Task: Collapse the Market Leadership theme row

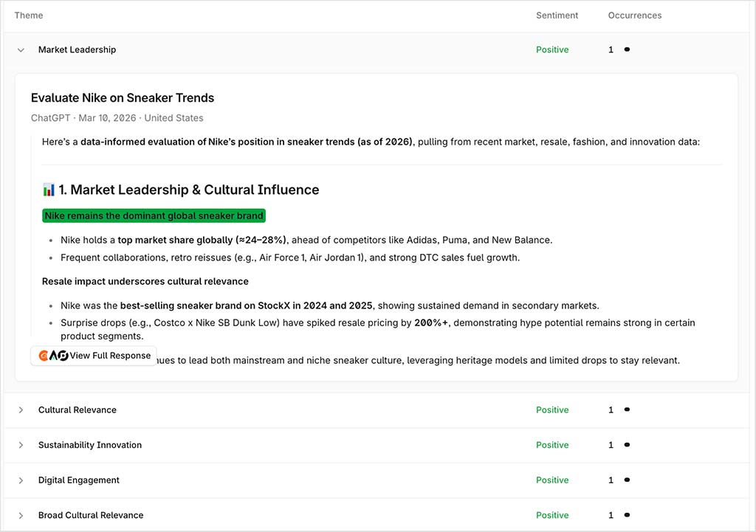Action: tap(21, 49)
